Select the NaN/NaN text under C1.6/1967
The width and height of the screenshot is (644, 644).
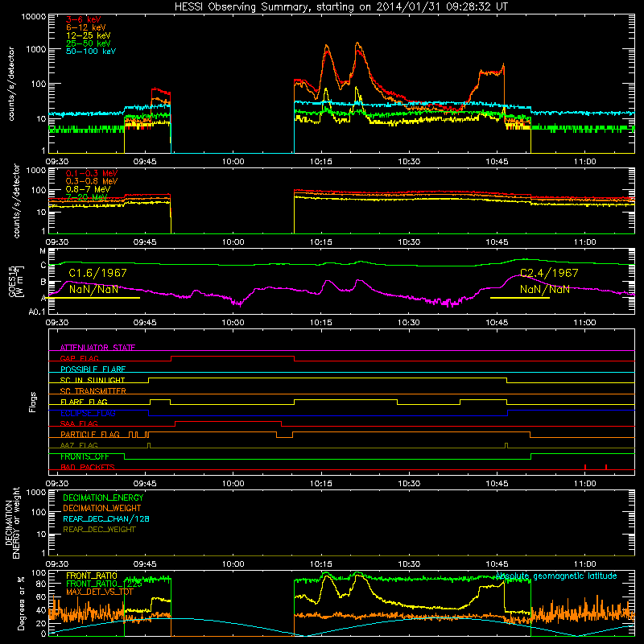tap(93, 289)
